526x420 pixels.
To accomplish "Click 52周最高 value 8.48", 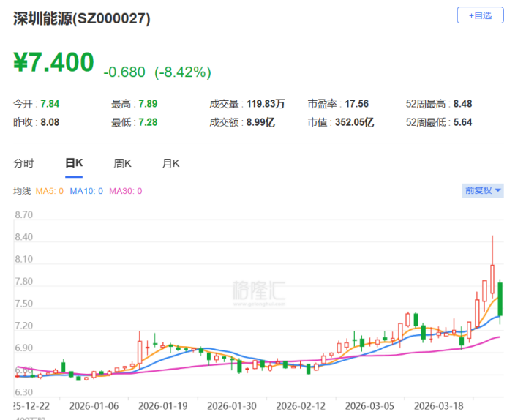I will [x=462, y=104].
